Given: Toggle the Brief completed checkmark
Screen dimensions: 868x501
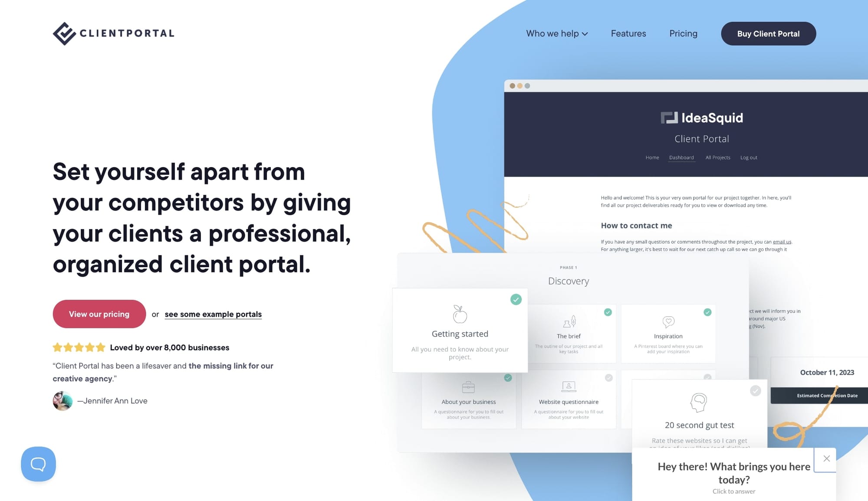Looking at the screenshot, I should (608, 312).
